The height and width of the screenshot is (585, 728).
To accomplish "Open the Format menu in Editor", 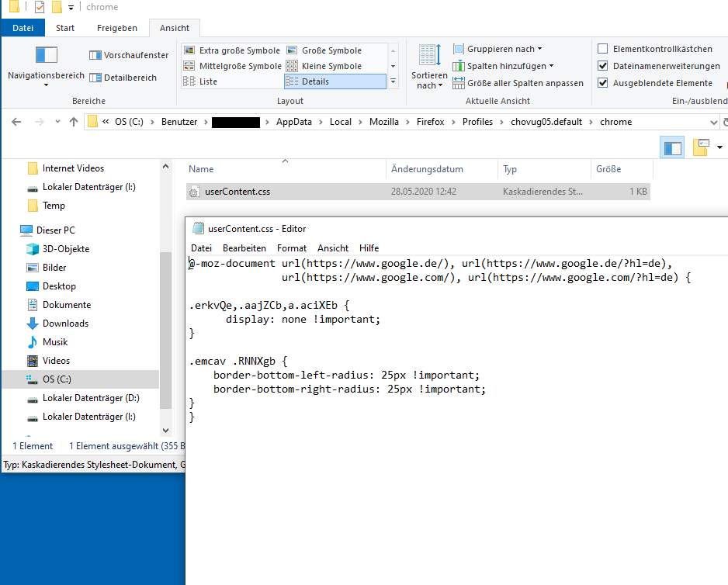I will [x=292, y=248].
